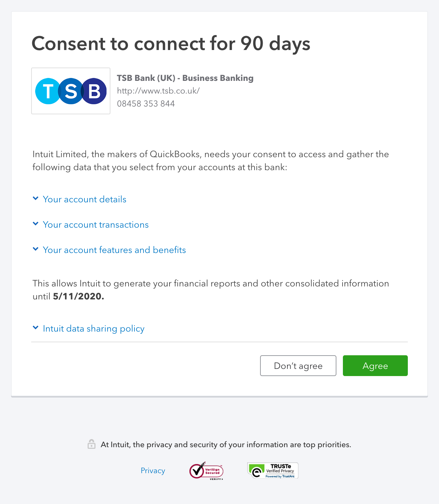
Task: Open the Your account details section label
Action: 84,199
